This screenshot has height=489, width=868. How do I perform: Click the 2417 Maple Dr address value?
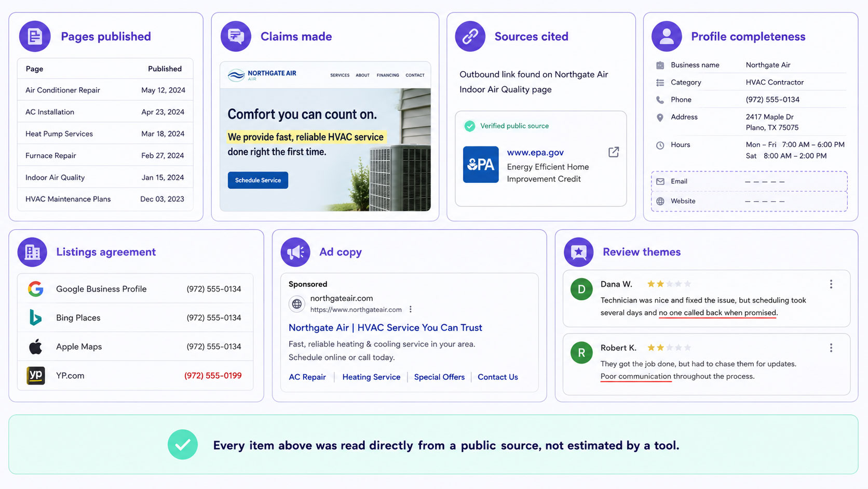(x=770, y=117)
